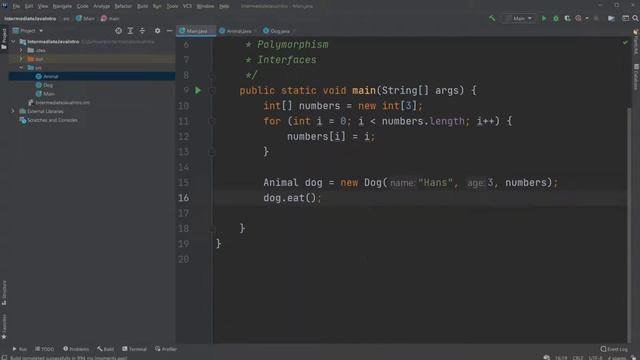Open Project panel settings gear
The image size is (640, 360).
(x=157, y=31)
